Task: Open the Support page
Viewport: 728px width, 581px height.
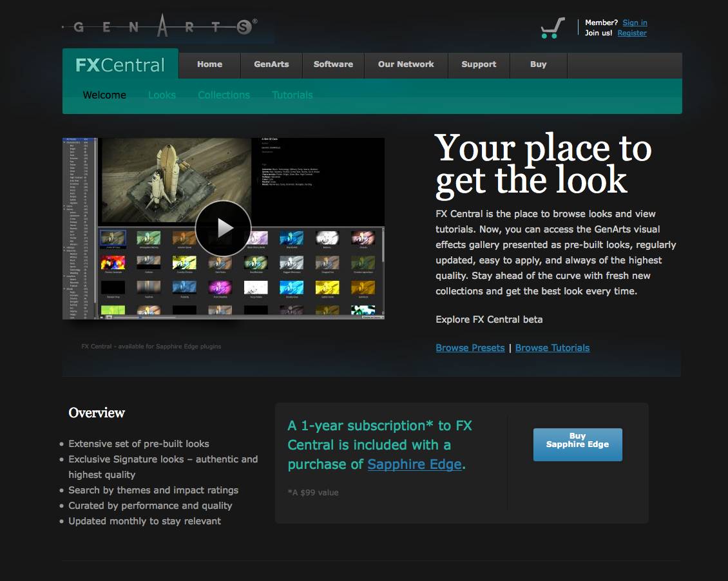Action: click(478, 64)
